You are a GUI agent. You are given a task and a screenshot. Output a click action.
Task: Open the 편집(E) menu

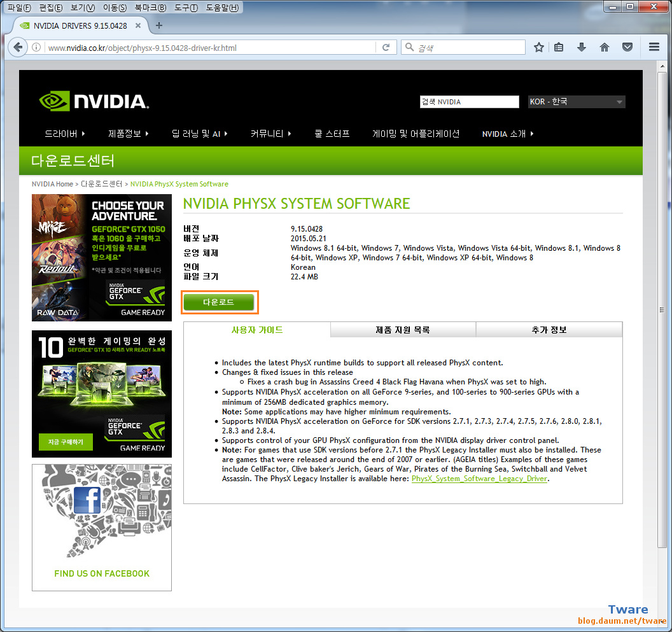pyautogui.click(x=50, y=8)
